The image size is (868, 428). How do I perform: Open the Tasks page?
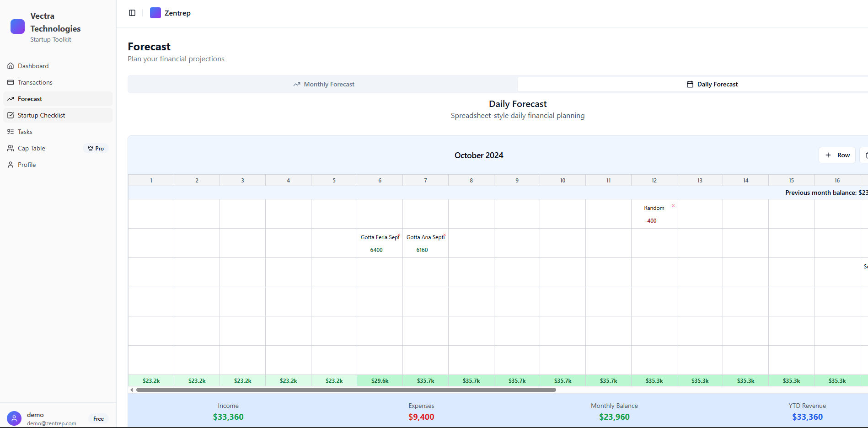pyautogui.click(x=25, y=132)
